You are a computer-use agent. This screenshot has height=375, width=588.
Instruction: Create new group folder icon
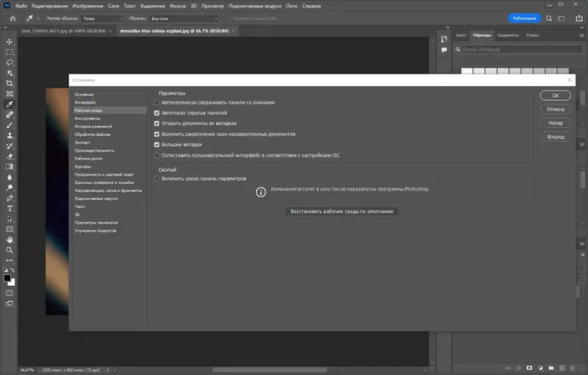(x=551, y=368)
